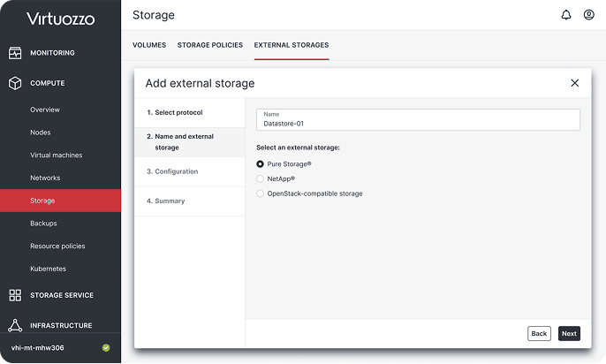Select the Pure Storage radio option
This screenshot has height=364, width=606.
[x=260, y=164]
